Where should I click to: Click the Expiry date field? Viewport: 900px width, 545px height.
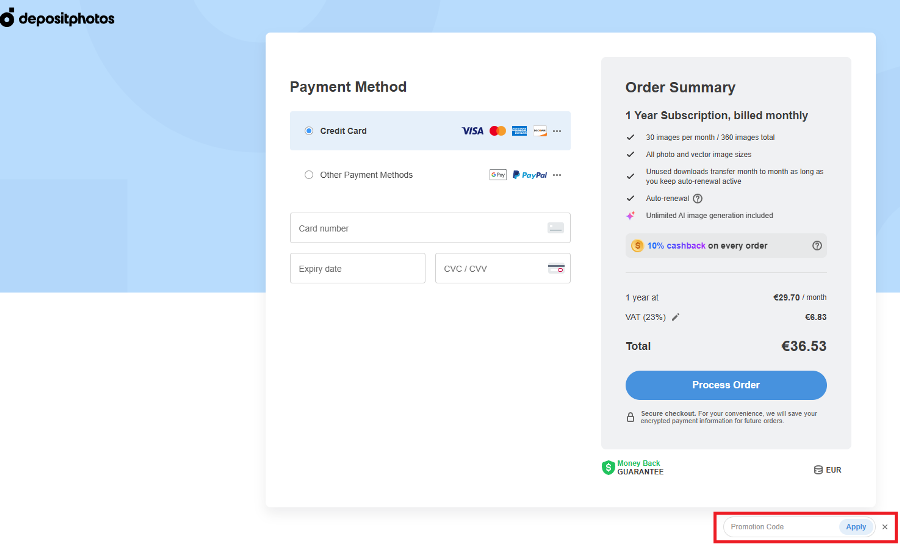pos(357,269)
